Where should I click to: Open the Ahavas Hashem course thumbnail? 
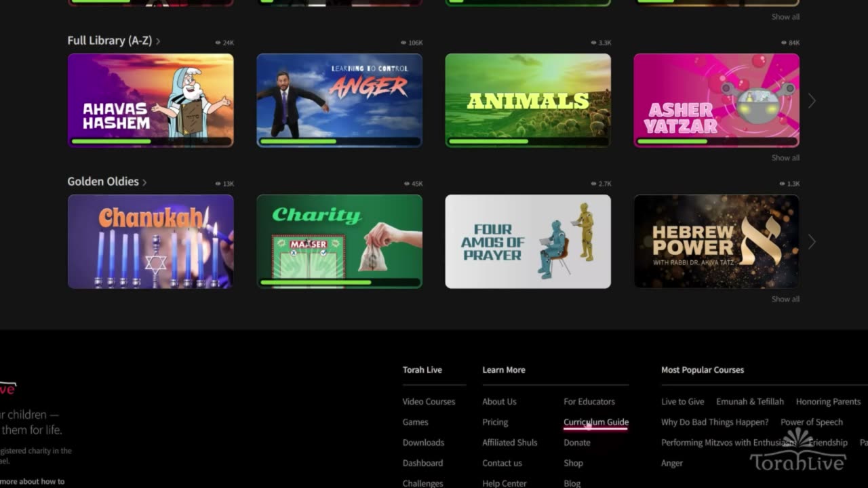[x=151, y=100]
